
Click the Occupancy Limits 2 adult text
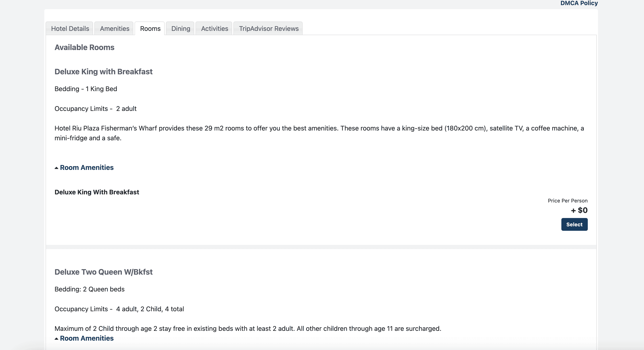[95, 109]
